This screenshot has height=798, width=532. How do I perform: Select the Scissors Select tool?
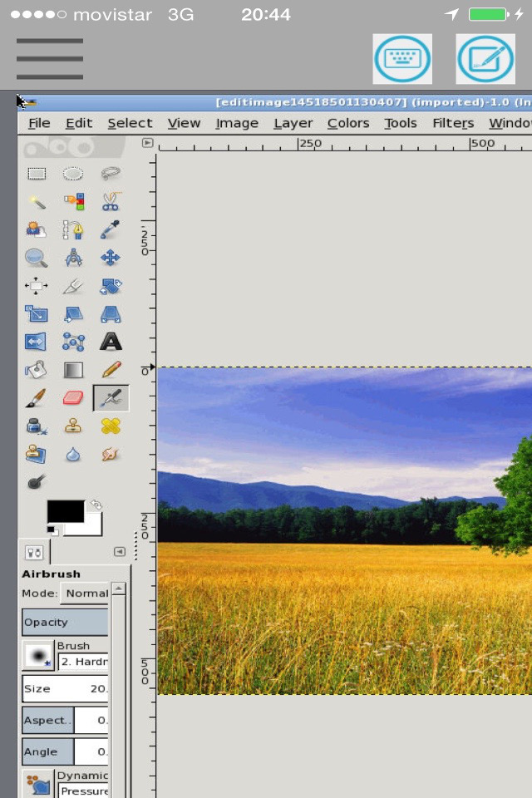pos(111,202)
